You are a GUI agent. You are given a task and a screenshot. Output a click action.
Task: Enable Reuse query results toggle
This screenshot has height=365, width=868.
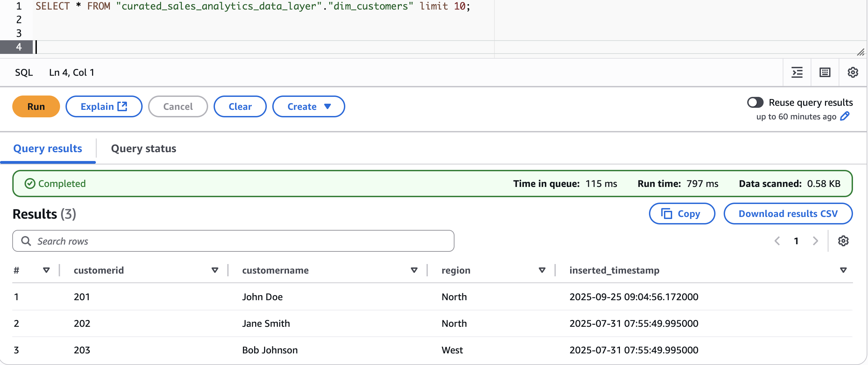pyautogui.click(x=755, y=102)
